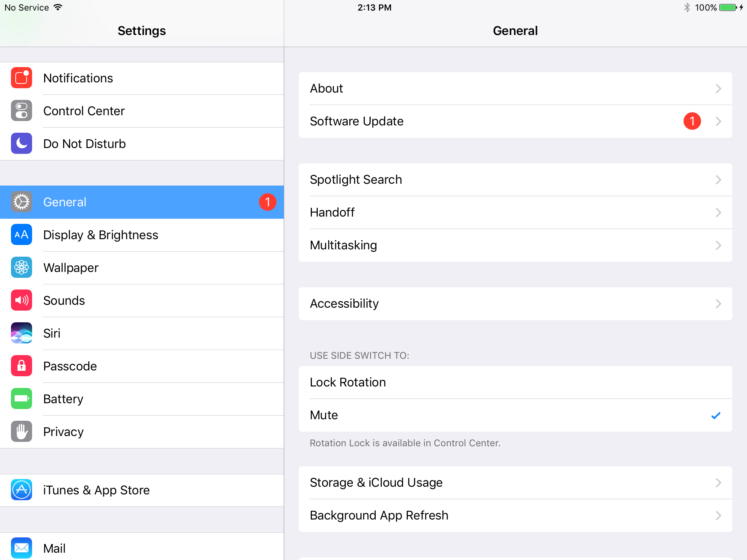
Task: Open General settings menu item
Action: point(140,202)
